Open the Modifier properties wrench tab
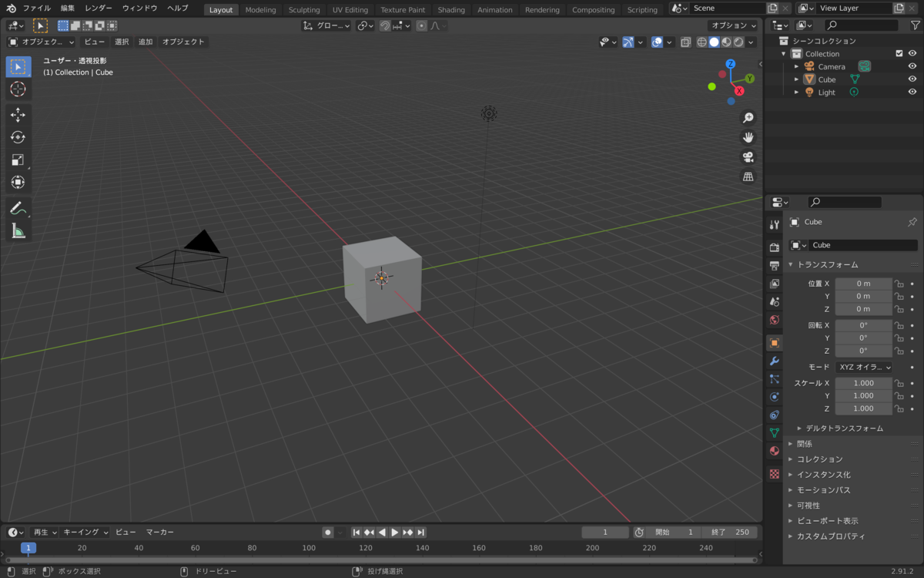Image resolution: width=924 pixels, height=578 pixels. [775, 361]
